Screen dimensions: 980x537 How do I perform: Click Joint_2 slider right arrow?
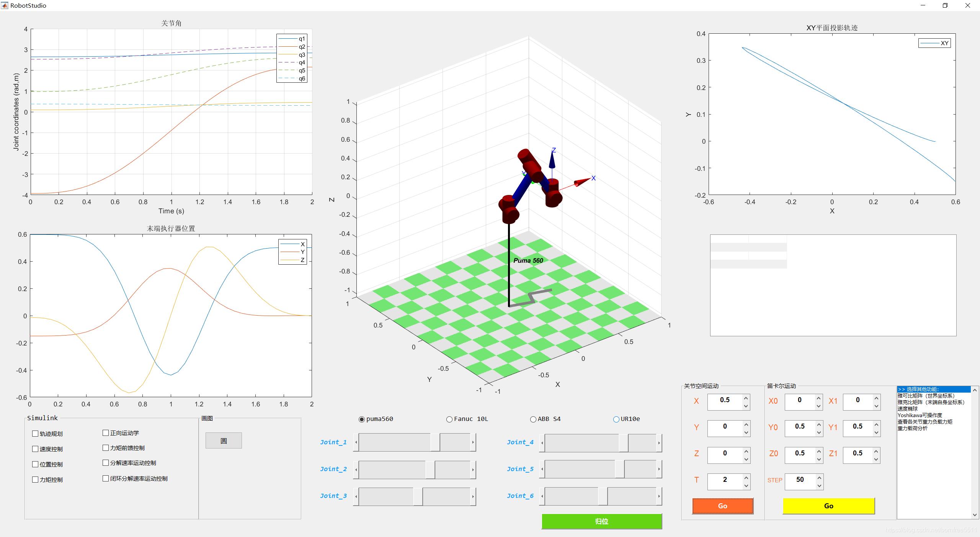(x=473, y=469)
